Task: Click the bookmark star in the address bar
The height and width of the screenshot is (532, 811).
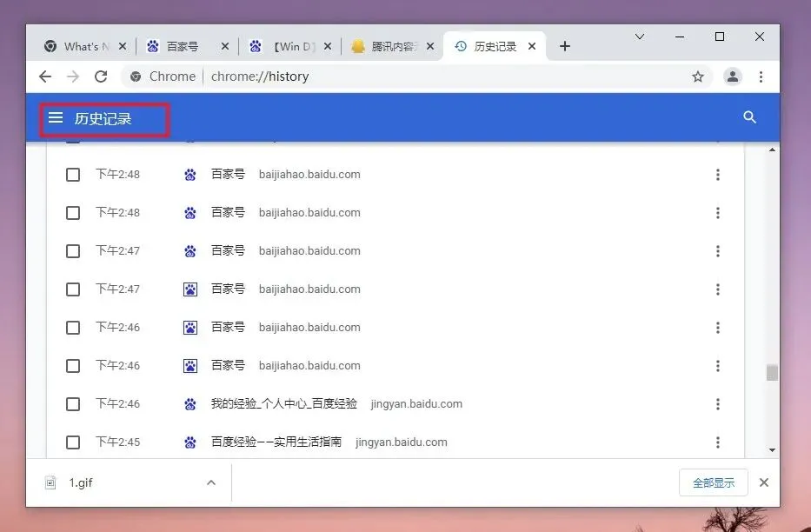Action: 698,76
